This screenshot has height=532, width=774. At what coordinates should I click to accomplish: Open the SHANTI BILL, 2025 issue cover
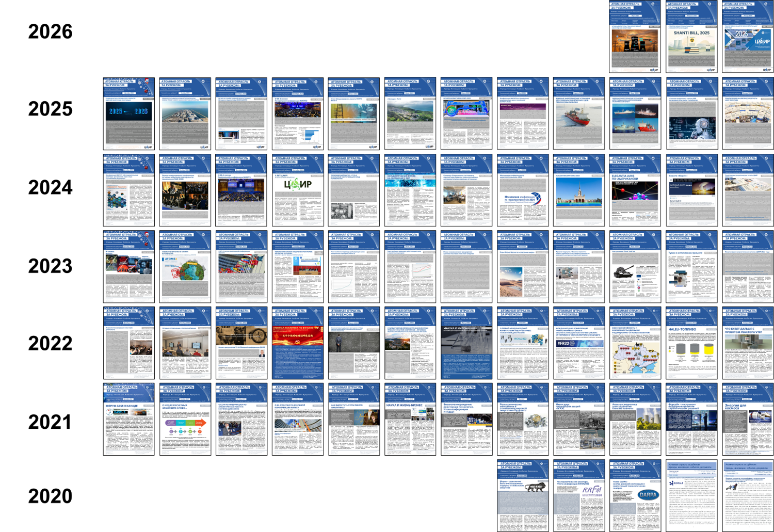[691, 37]
